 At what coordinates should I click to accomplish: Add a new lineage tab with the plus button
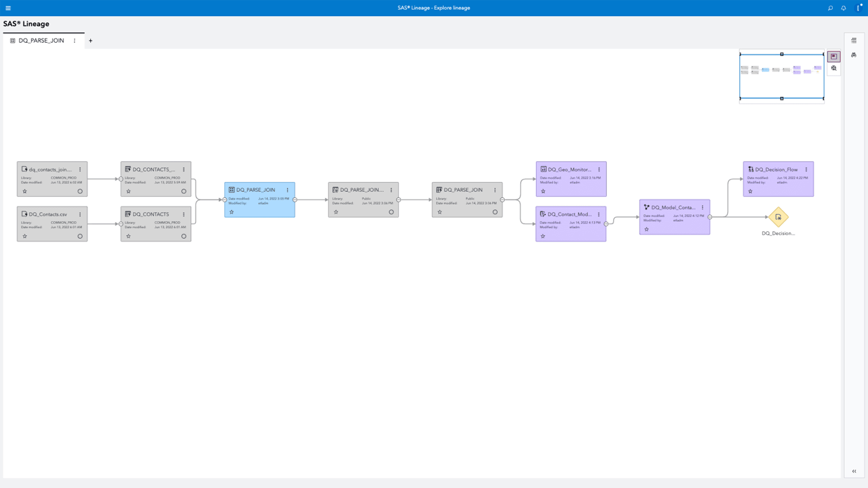(91, 40)
